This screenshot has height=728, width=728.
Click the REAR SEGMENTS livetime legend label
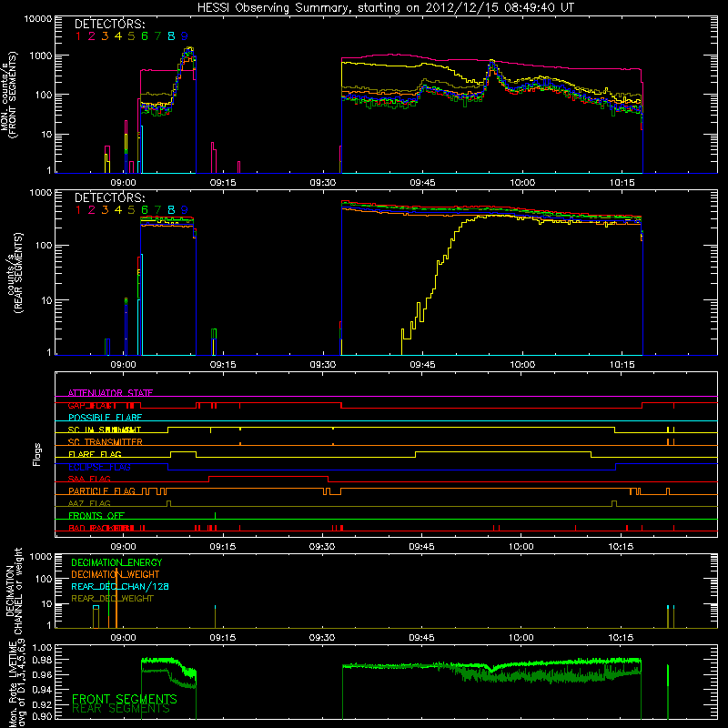tap(121, 709)
